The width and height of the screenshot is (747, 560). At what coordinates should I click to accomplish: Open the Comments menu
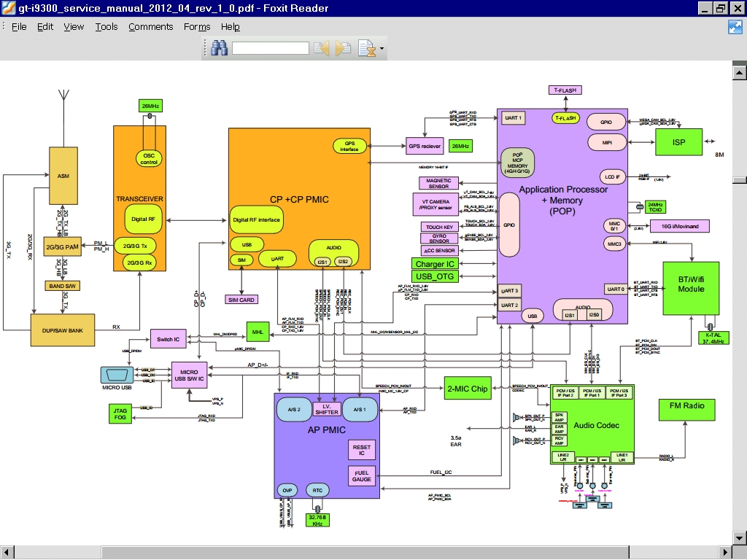click(x=150, y=27)
